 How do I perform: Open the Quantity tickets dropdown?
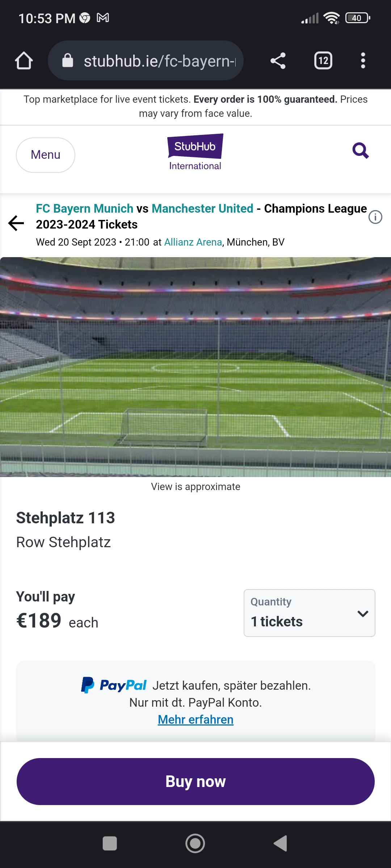(x=309, y=613)
